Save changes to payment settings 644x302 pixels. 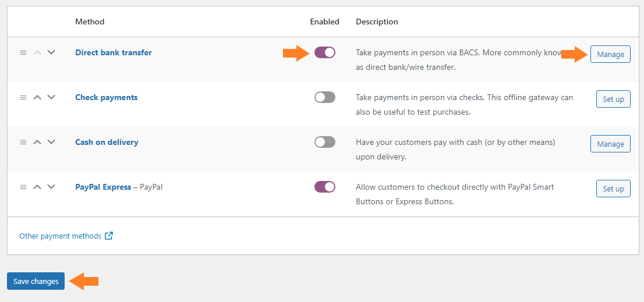click(36, 281)
